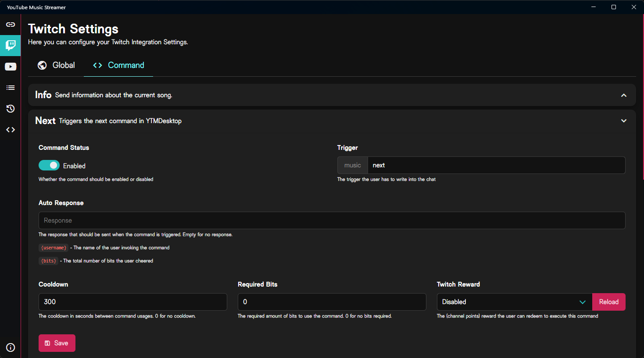Switch to the Global tab
This screenshot has height=358, width=644.
tap(56, 65)
